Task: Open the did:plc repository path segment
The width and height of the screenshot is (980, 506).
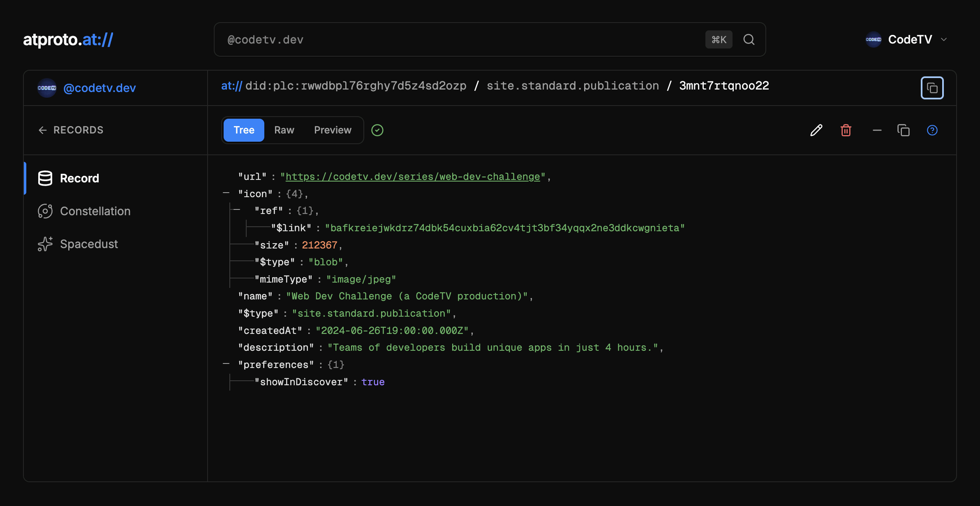Action: click(x=356, y=86)
